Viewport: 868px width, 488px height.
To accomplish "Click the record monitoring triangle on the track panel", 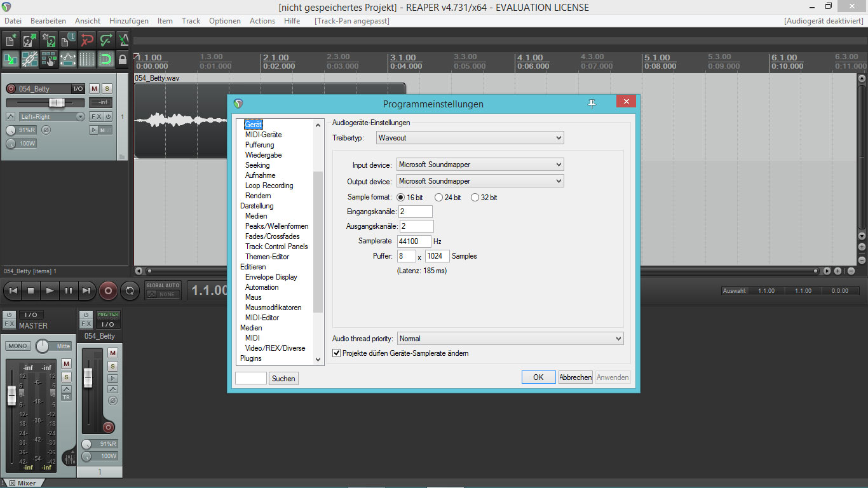I will 93,130.
